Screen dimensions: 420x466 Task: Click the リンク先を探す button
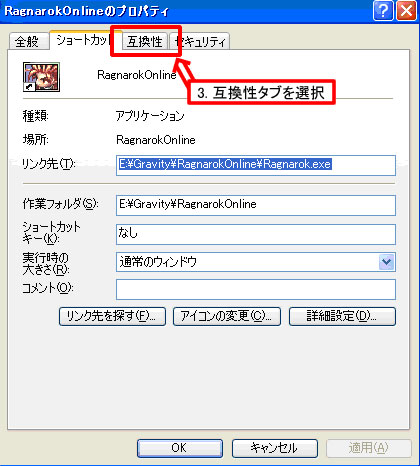pyautogui.click(x=112, y=316)
